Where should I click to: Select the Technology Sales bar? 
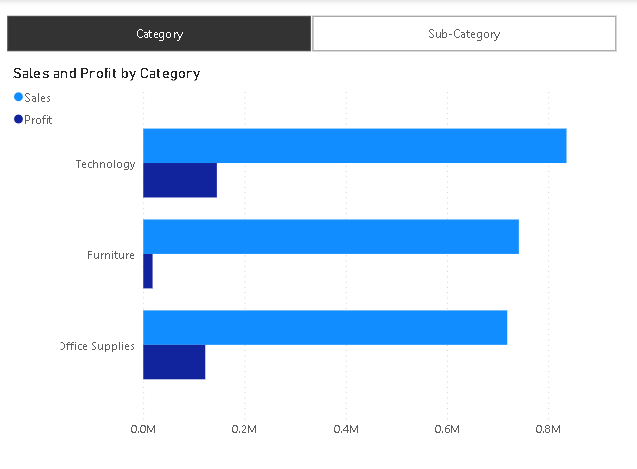point(354,146)
